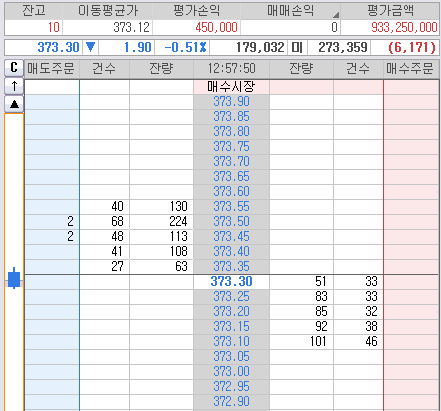Click price 373.25 in the ladder
This screenshot has height=411, width=441.
pos(231,297)
